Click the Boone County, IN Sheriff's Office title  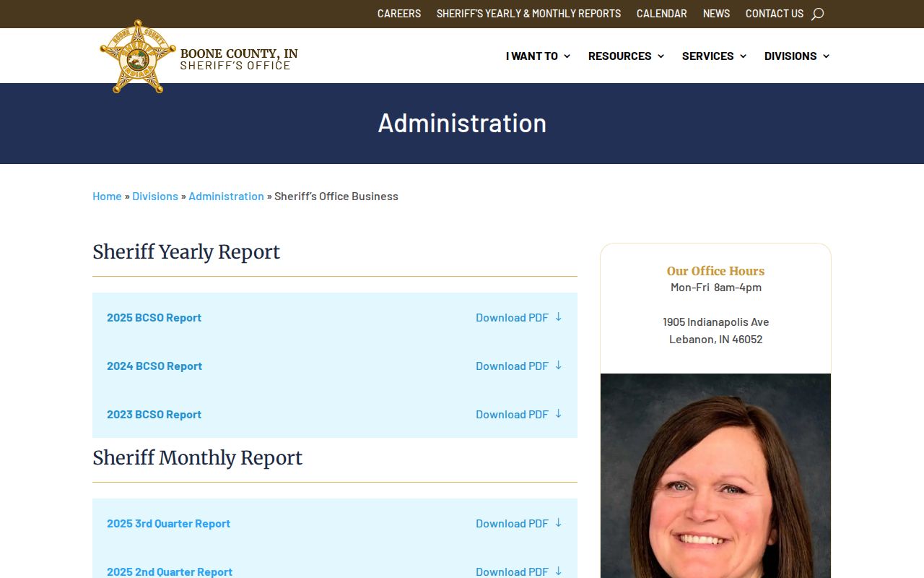(x=239, y=59)
